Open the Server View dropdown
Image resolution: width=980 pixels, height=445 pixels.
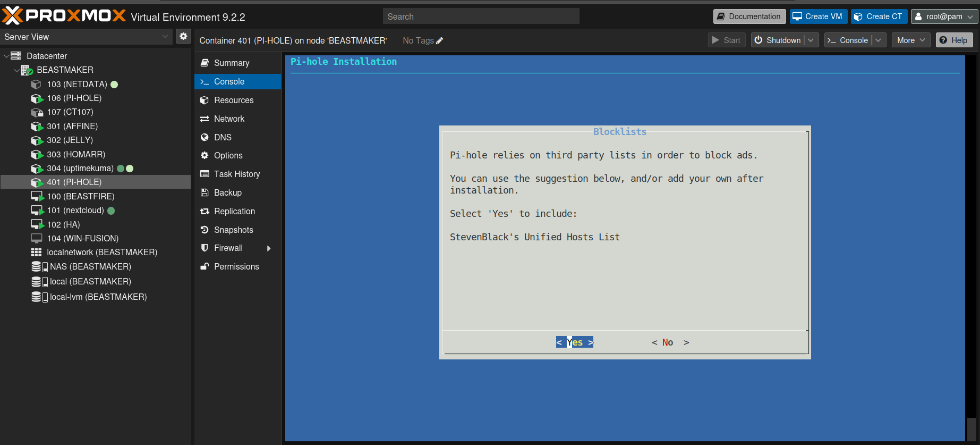(x=86, y=37)
